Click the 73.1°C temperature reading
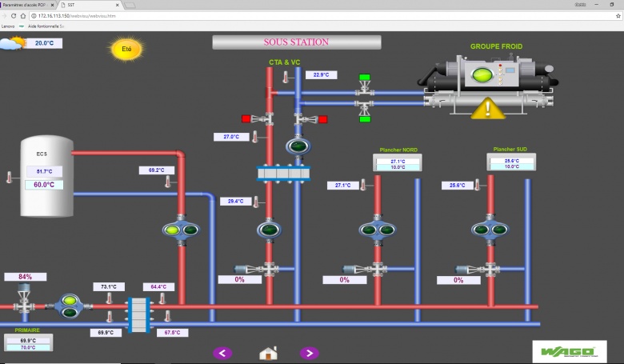 coord(109,287)
